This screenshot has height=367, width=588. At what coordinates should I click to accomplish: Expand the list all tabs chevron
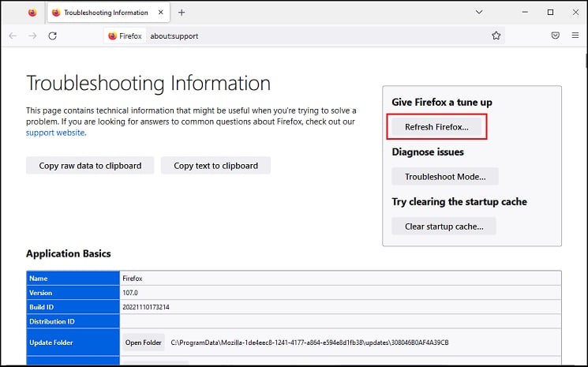pos(479,12)
